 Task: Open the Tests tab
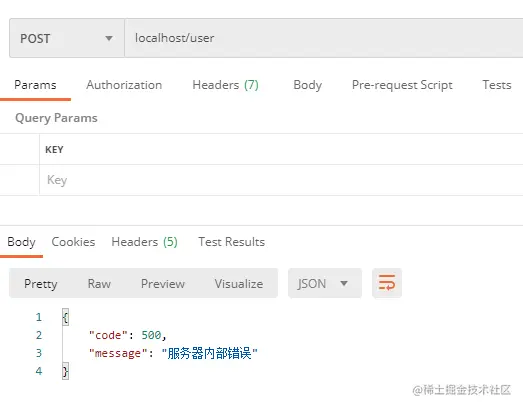(x=497, y=85)
